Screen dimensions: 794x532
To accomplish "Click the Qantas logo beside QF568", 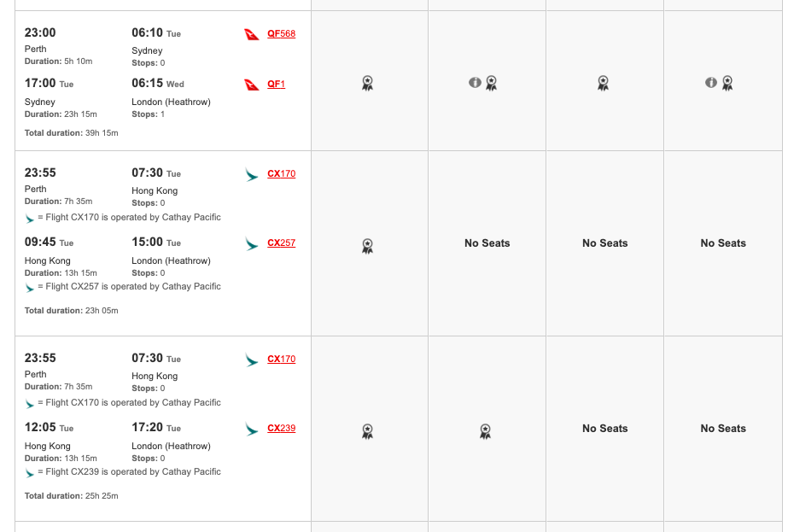I will (x=252, y=34).
